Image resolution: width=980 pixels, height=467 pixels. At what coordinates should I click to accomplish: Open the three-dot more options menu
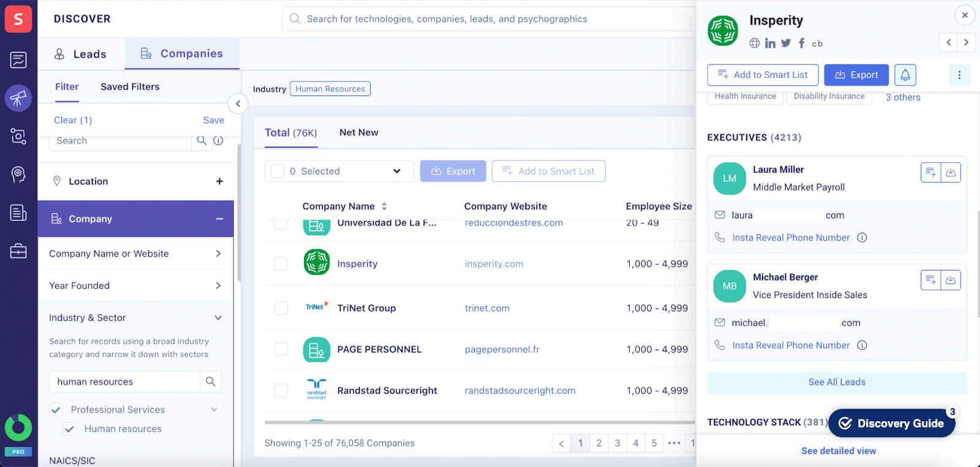(x=959, y=75)
